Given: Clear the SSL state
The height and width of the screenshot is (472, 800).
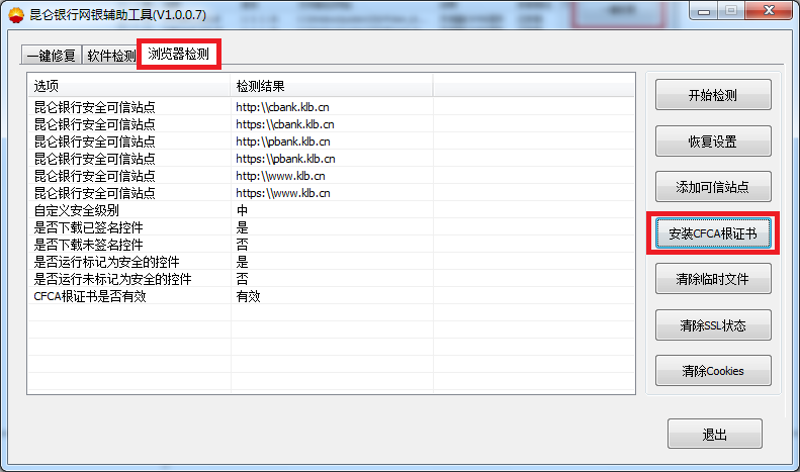Looking at the screenshot, I should [x=712, y=325].
